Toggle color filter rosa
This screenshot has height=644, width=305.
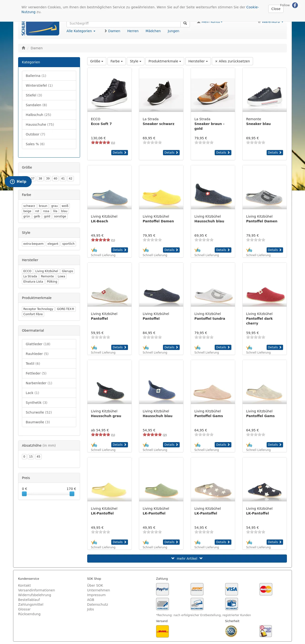tap(46, 211)
